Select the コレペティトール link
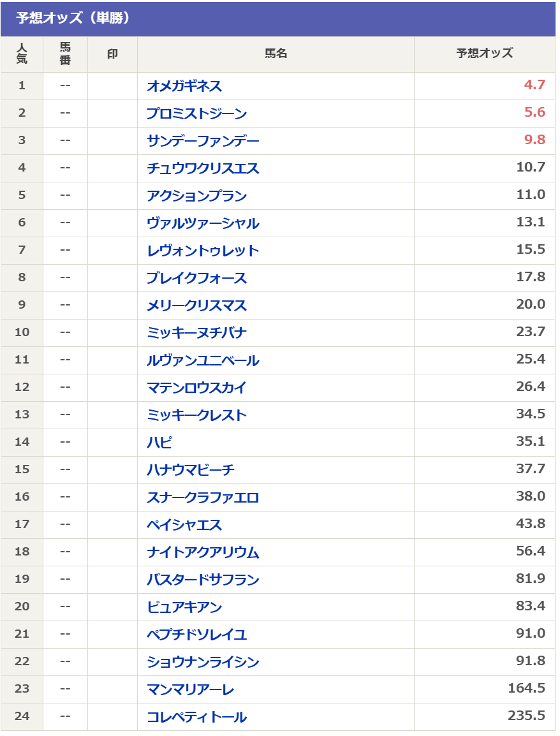The width and height of the screenshot is (560, 736). [x=196, y=717]
